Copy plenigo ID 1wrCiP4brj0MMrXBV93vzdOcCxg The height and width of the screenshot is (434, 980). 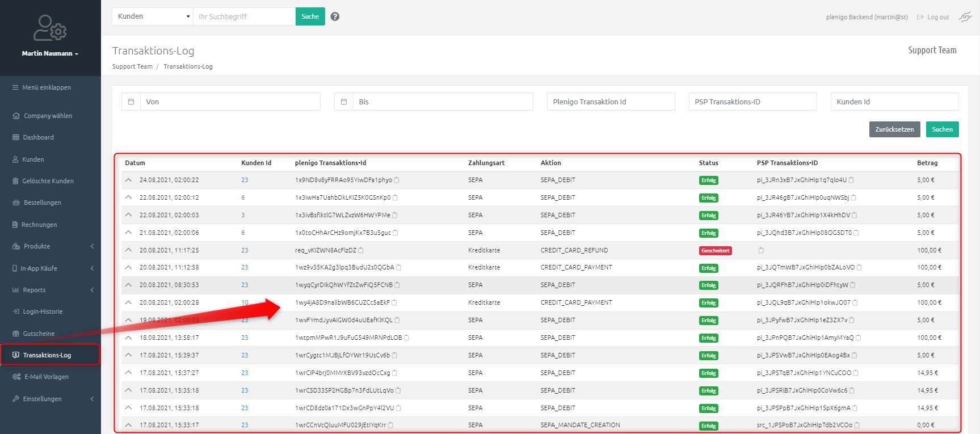[394, 373]
